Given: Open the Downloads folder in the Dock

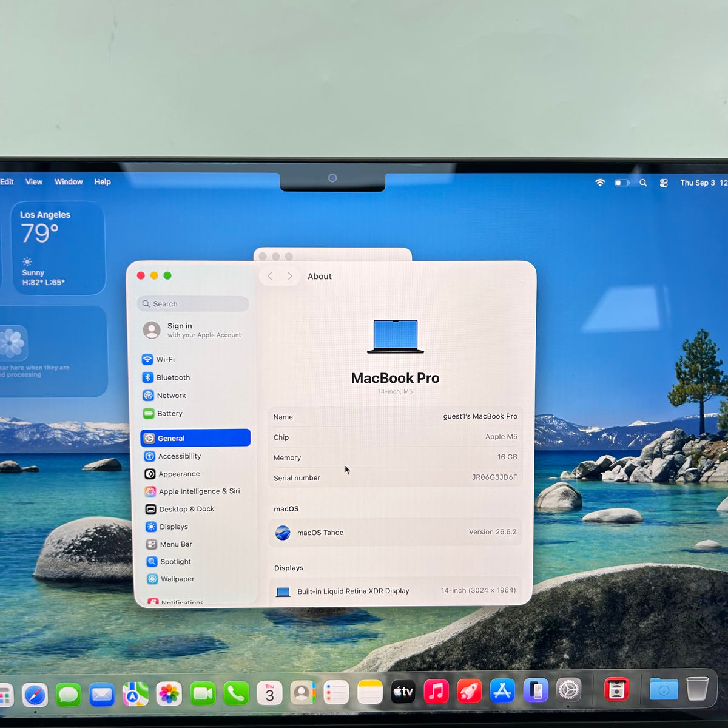Looking at the screenshot, I should click(x=664, y=689).
